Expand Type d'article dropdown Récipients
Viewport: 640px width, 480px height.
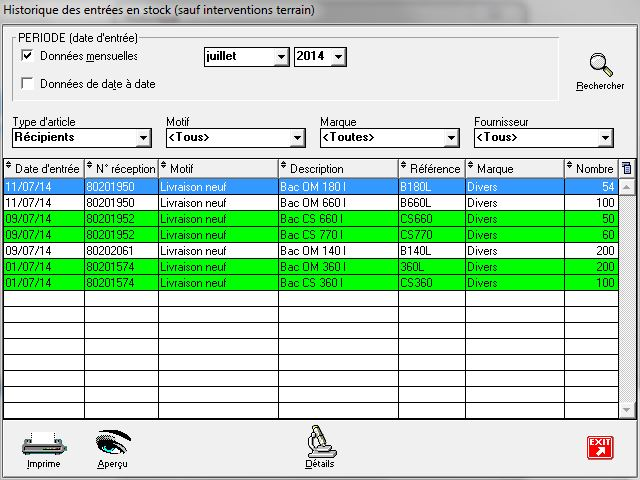coord(143,138)
